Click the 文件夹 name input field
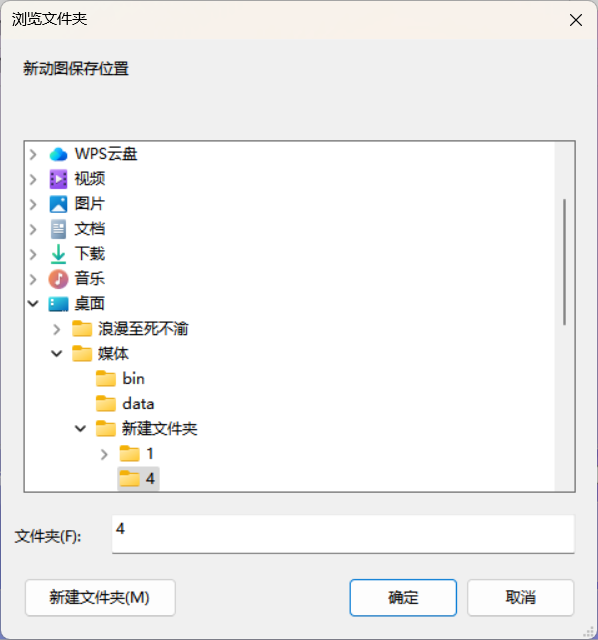 click(x=343, y=534)
